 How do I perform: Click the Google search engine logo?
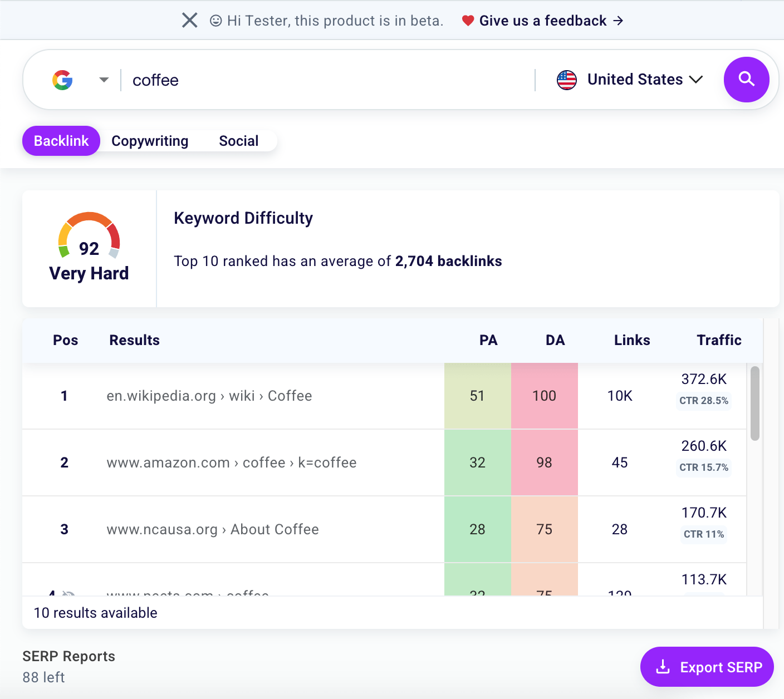tap(63, 80)
